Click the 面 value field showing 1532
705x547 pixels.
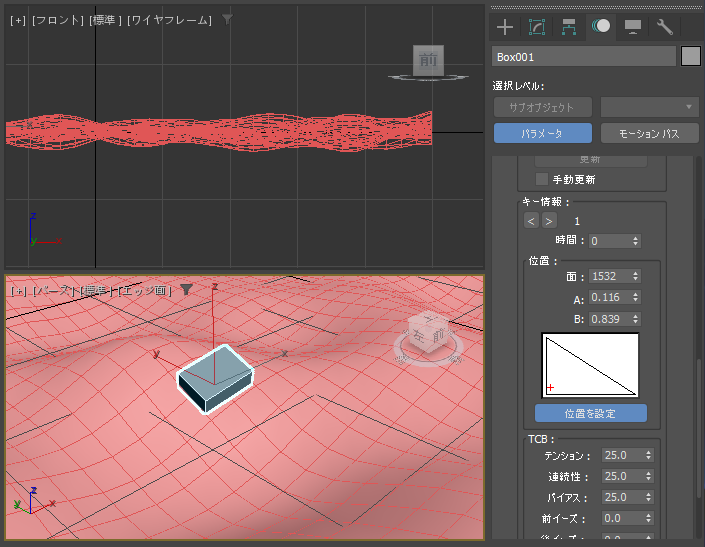(609, 276)
